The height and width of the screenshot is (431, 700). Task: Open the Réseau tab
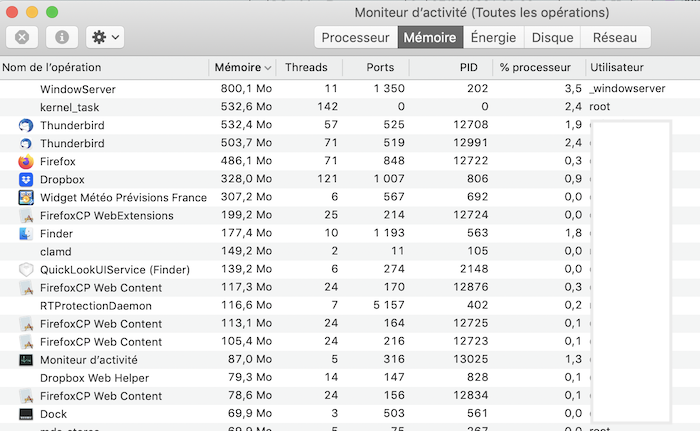(615, 37)
